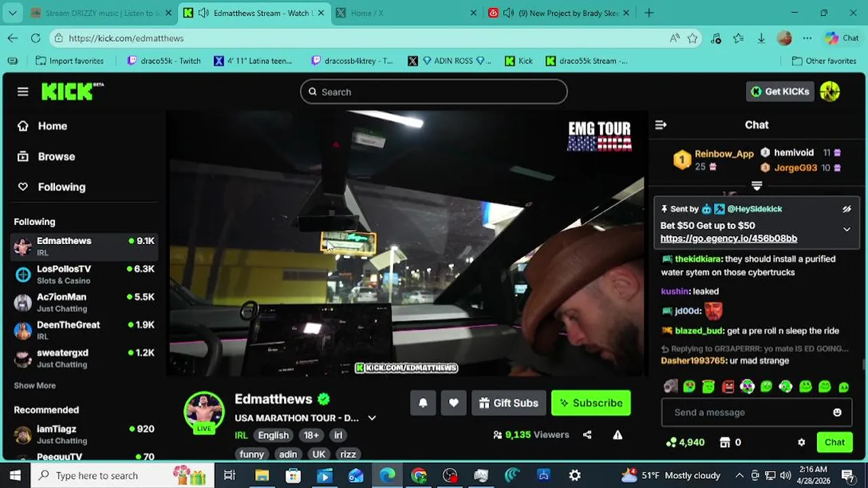Expand the pinned message chevron
The height and width of the screenshot is (488, 868).
pyautogui.click(x=847, y=229)
